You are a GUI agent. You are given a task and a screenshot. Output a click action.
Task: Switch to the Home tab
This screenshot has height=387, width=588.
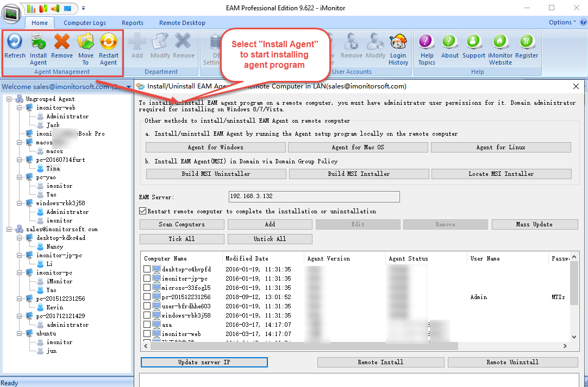[39, 23]
